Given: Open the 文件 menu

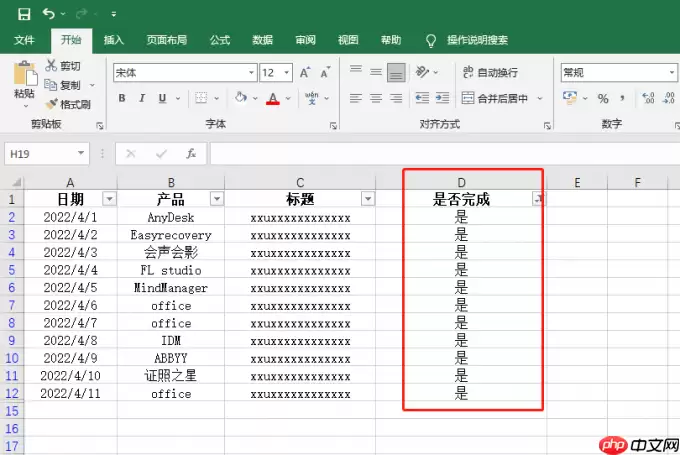Looking at the screenshot, I should 24,40.
